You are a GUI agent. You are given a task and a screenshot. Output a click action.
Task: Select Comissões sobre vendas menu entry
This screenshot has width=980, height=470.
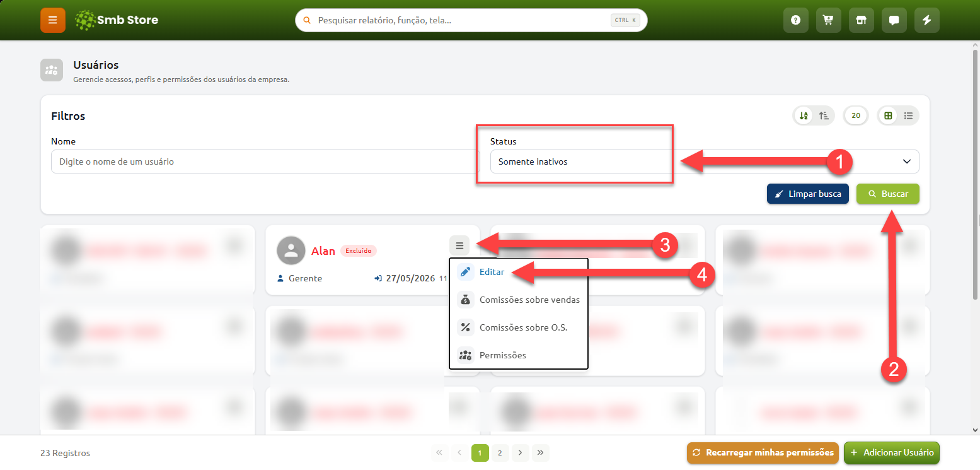point(518,300)
